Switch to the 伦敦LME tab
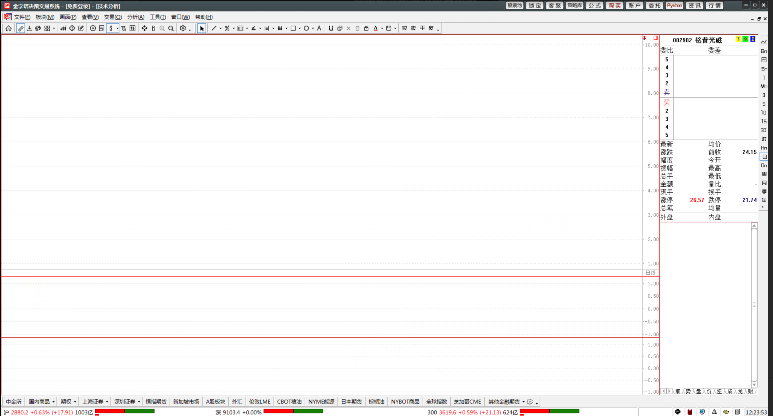 click(259, 402)
